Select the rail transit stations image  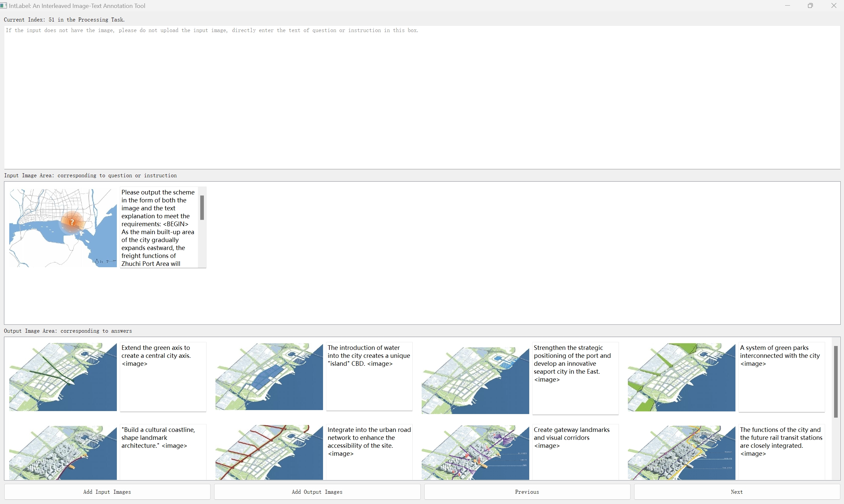point(681,452)
